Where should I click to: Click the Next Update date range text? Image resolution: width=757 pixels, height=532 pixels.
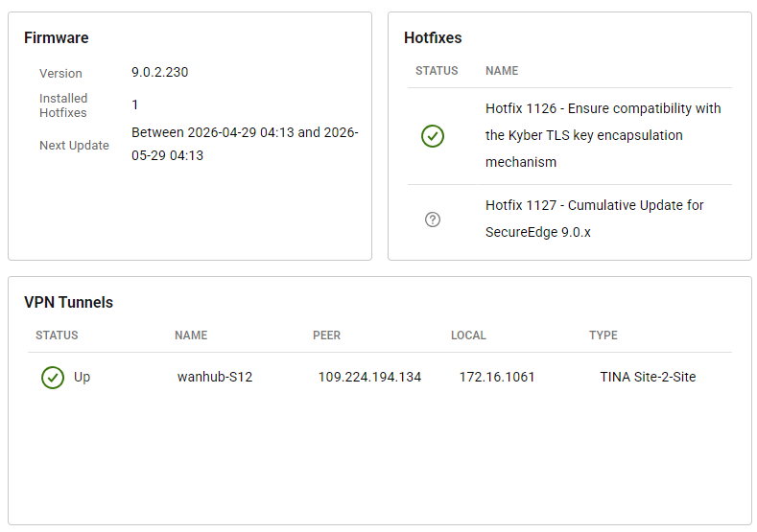coord(245,144)
